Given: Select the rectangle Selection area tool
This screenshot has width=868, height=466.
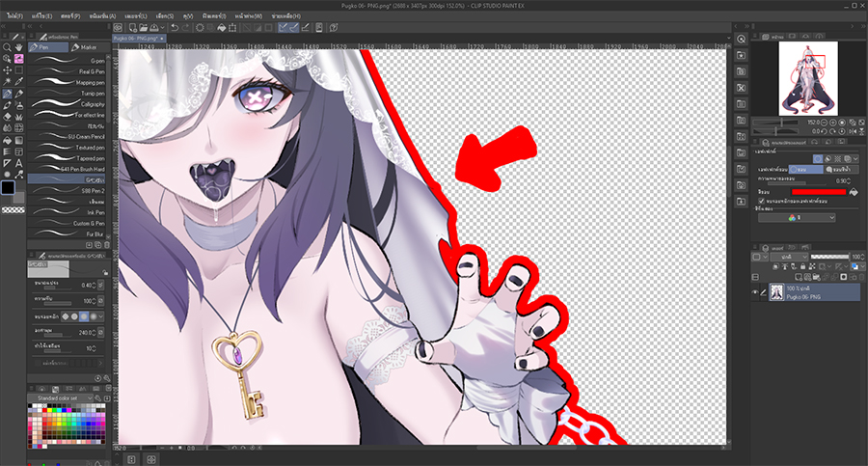Looking at the screenshot, I should tap(19, 70).
